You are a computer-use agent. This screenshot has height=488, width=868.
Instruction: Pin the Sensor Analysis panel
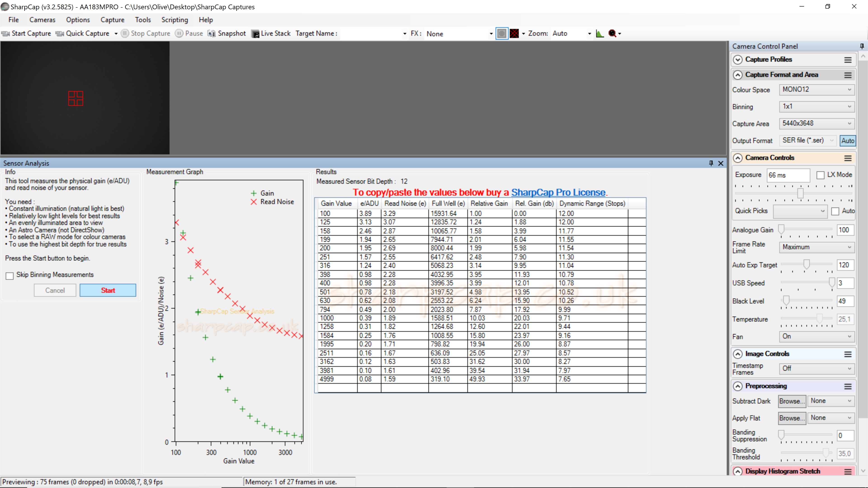(711, 163)
